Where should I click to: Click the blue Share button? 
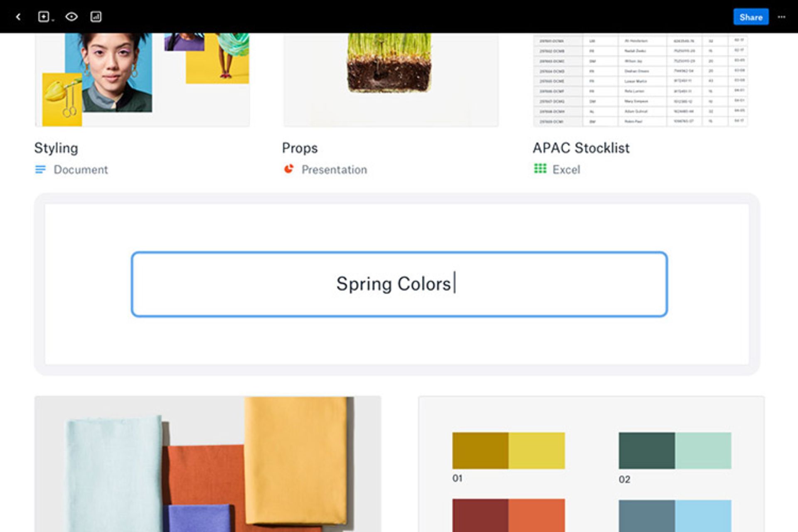pyautogui.click(x=751, y=17)
